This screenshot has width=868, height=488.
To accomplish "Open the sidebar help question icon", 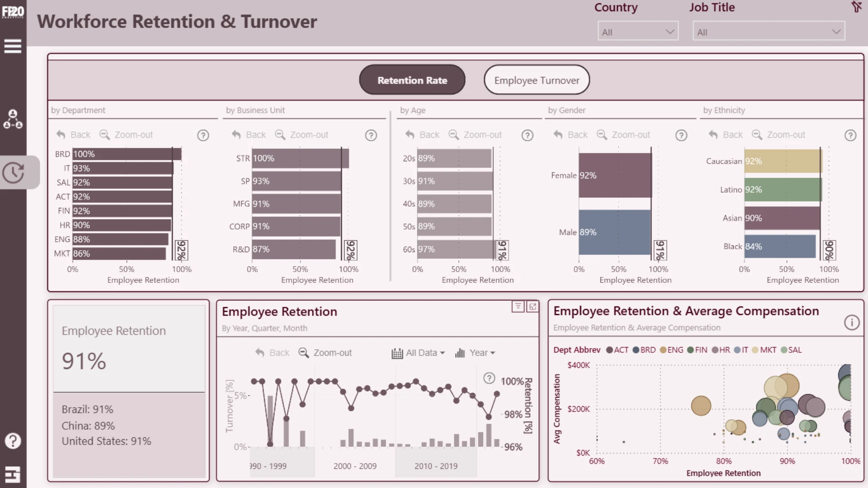I will (13, 441).
